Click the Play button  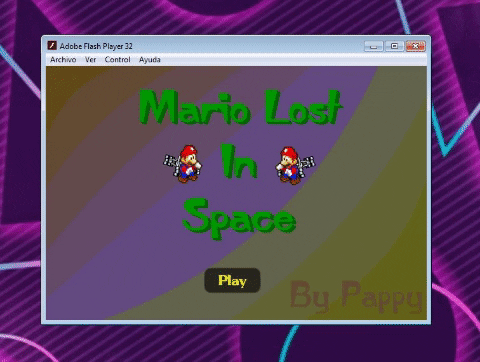point(232,280)
